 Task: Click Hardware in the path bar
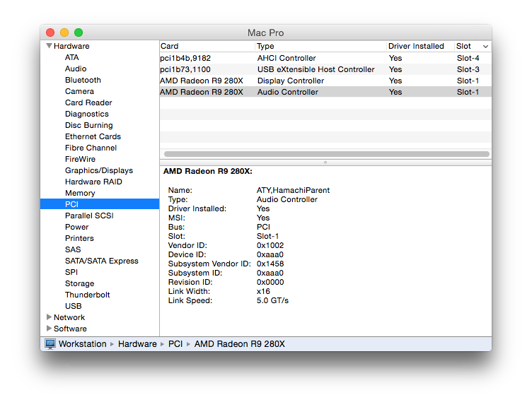pos(137,344)
